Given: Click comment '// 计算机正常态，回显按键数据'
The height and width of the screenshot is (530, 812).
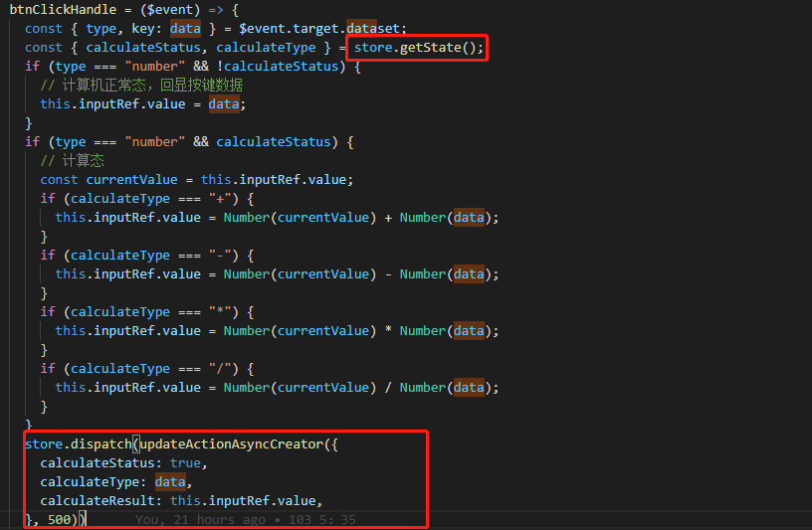Looking at the screenshot, I should coord(142,86).
